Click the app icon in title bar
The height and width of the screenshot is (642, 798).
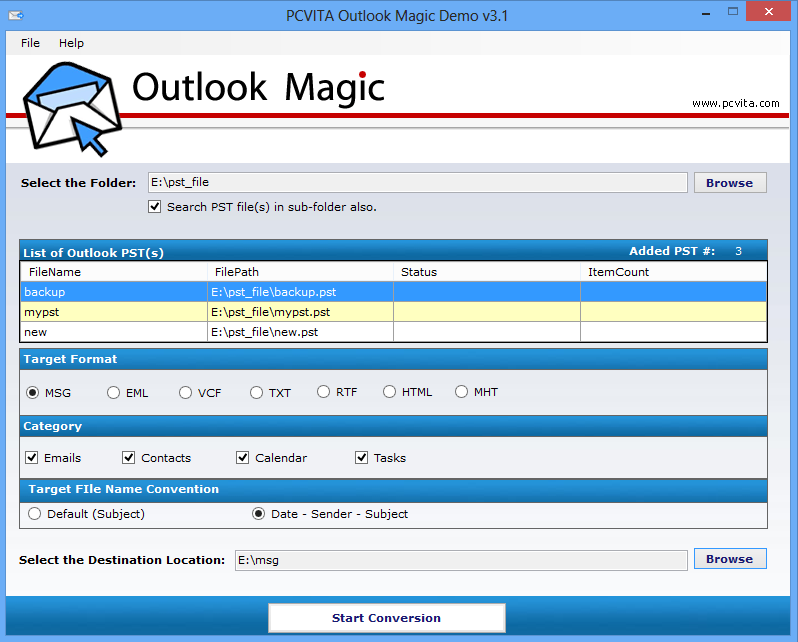tap(16, 15)
